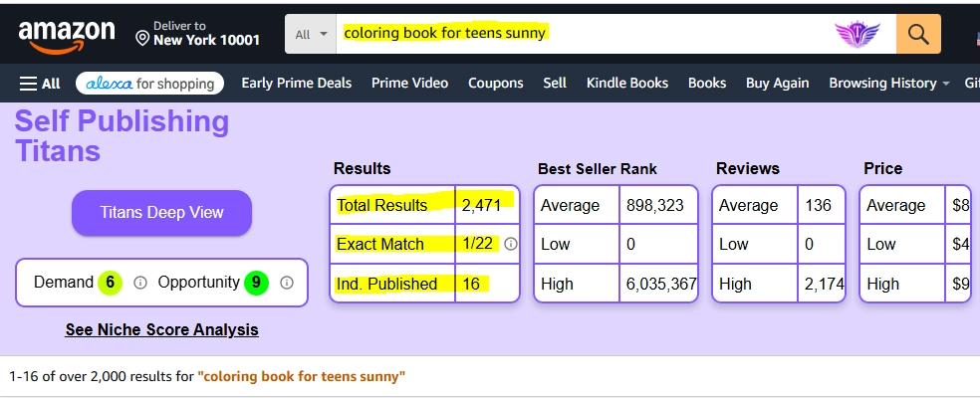Image resolution: width=980 pixels, height=398 pixels.
Task: Expand the Browsing History dropdown
Action: pos(888,84)
